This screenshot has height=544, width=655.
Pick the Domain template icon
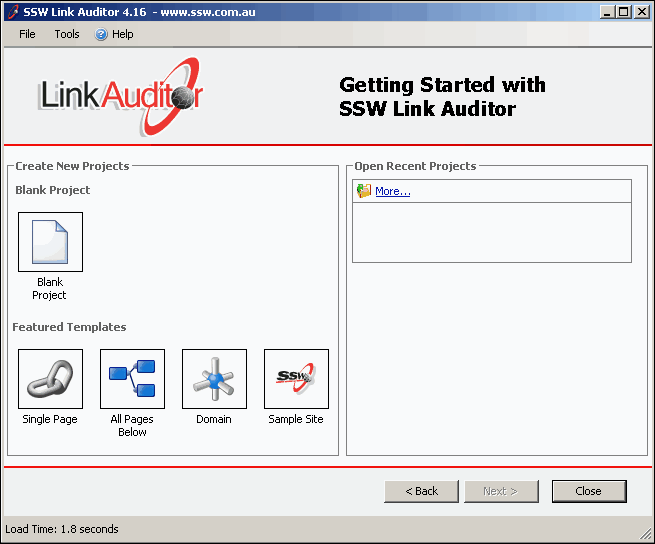214,379
